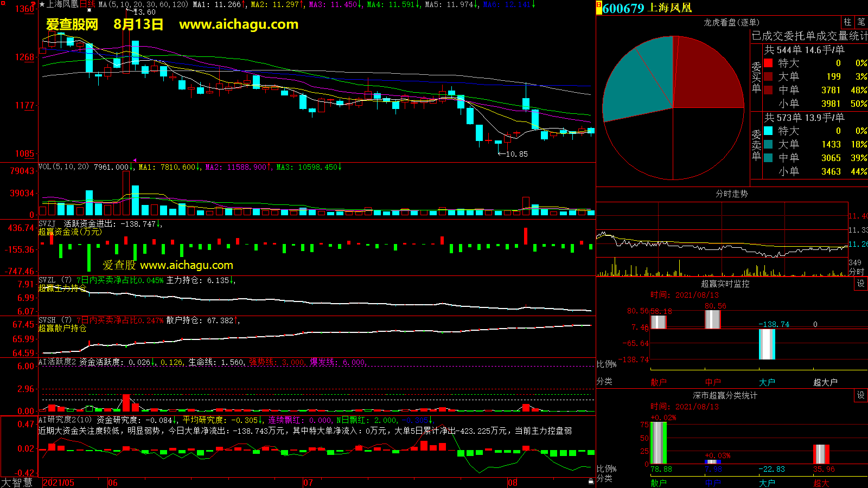Click the 日线 period label

pos(87,4)
